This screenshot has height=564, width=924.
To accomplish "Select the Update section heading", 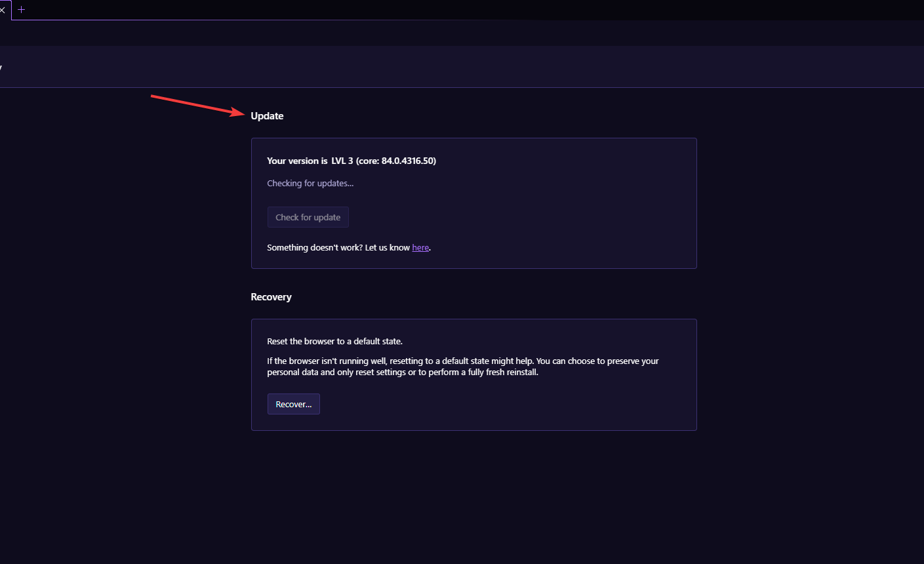I will pyautogui.click(x=267, y=116).
